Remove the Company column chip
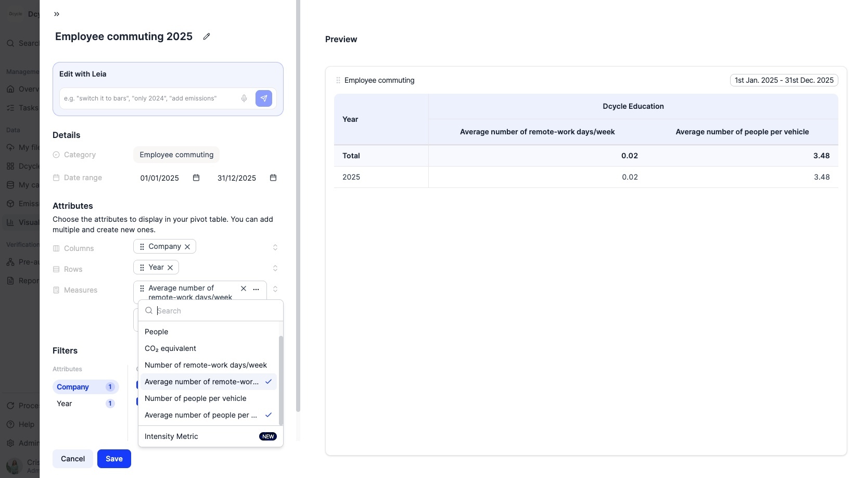Image resolution: width=868 pixels, height=478 pixels. [187, 247]
